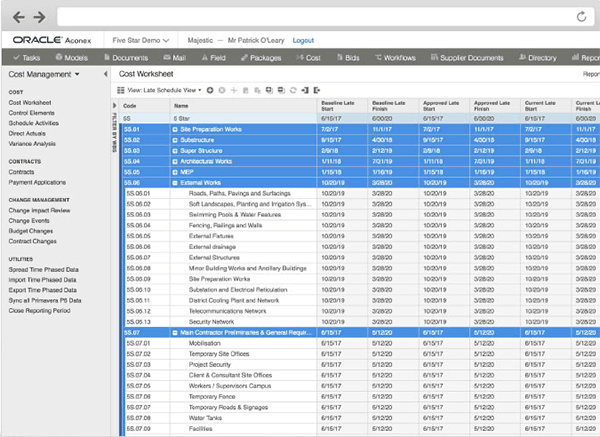Expand the Super Structure row
600x437 pixels.
coord(175,151)
